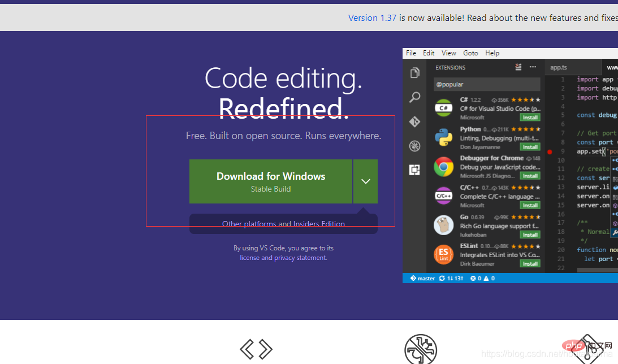Open the Version 1.37 link
This screenshot has width=618, height=364.
372,18
